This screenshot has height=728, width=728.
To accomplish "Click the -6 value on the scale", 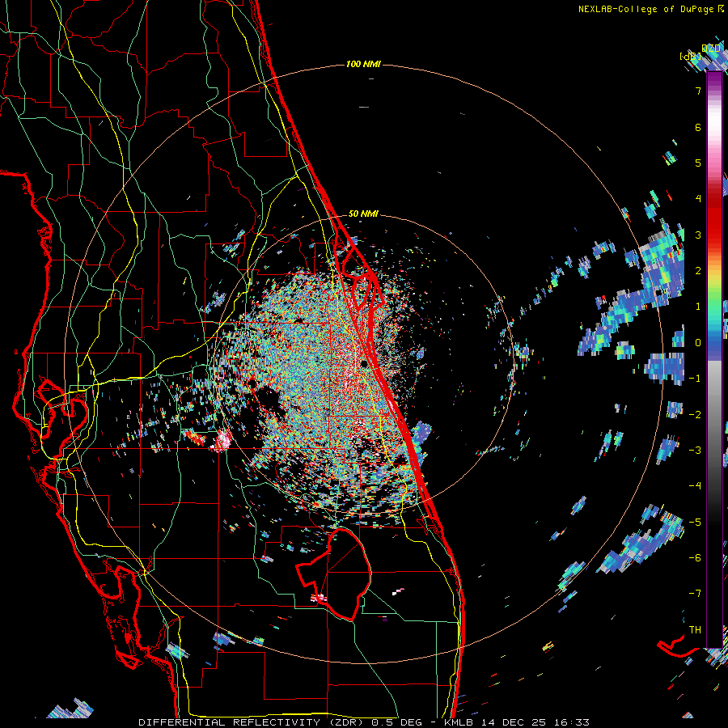I will [695, 558].
